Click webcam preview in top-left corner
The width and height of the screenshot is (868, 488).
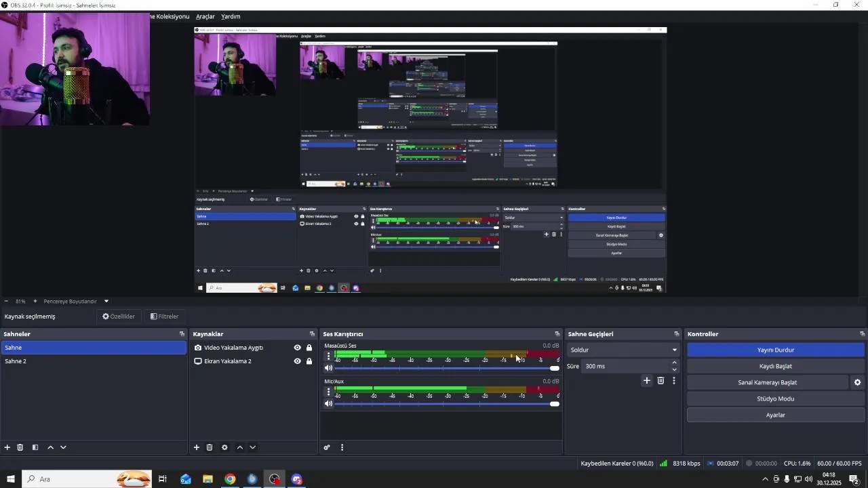(x=75, y=69)
